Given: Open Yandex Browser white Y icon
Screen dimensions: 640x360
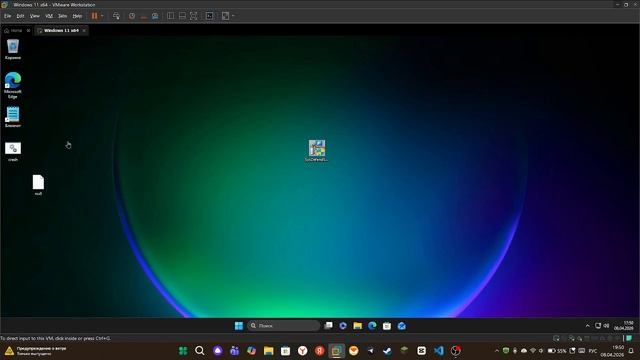Looking at the screenshot, I should 302,351.
